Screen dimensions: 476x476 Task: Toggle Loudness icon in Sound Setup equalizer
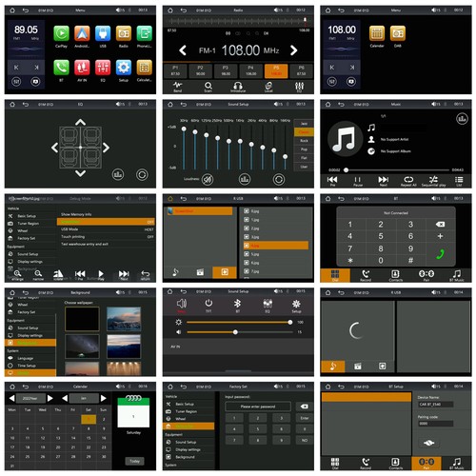pyautogui.click(x=208, y=180)
